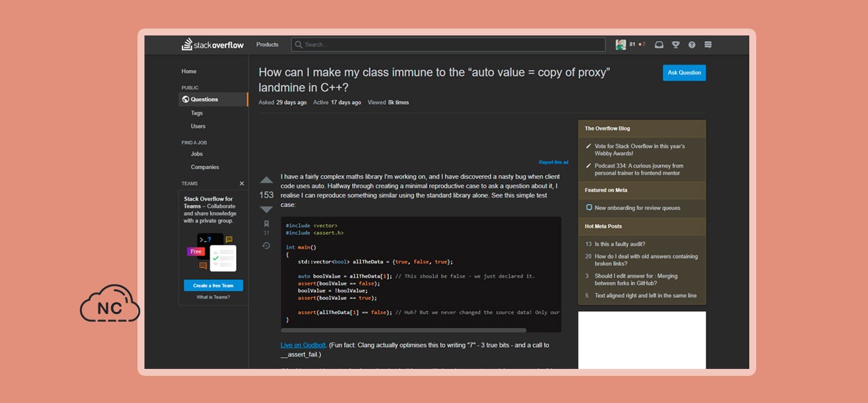868x403 pixels.
Task: Show post activity history clock icon
Action: [x=266, y=245]
